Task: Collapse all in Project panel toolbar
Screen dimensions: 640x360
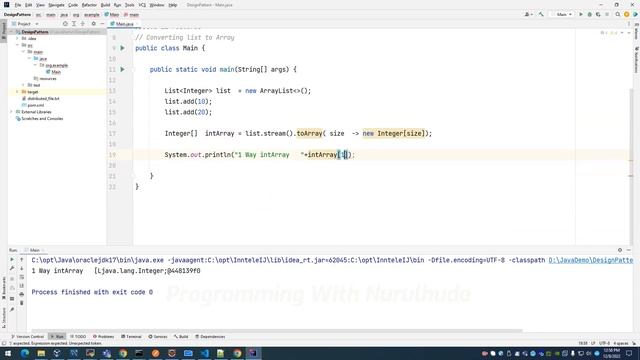Action: tap(83, 24)
